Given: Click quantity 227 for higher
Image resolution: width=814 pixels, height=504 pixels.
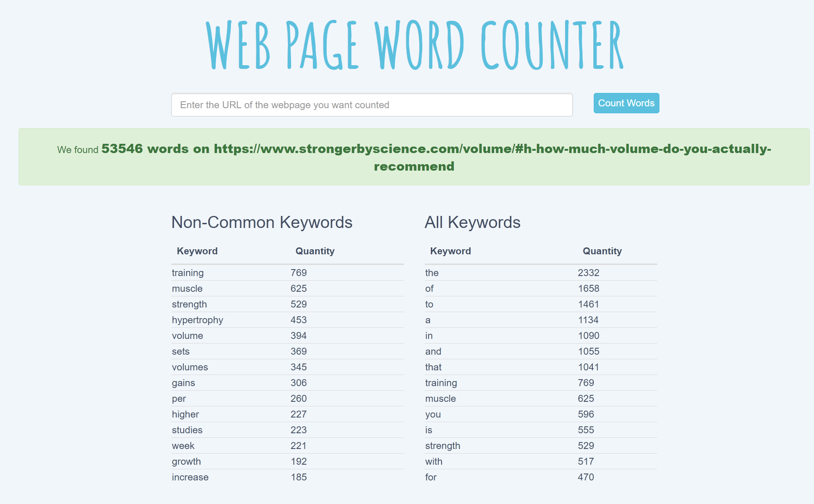Looking at the screenshot, I should coord(298,414).
